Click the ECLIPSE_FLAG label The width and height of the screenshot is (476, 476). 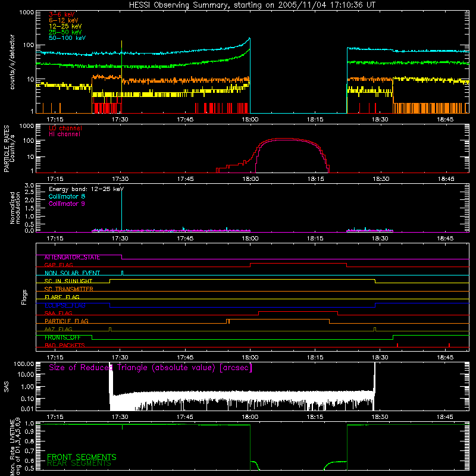65,305
